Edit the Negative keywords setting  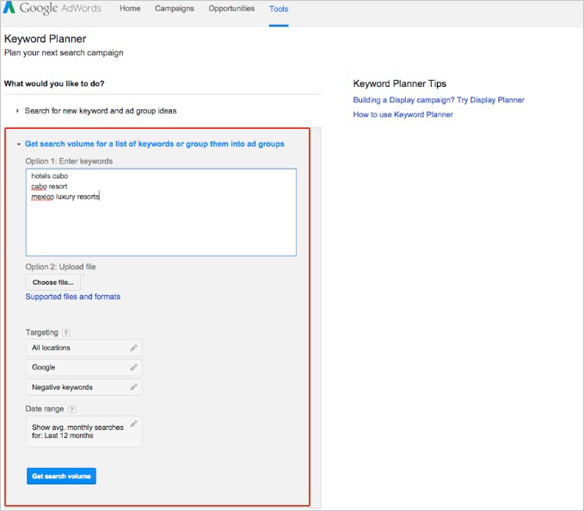click(84, 387)
